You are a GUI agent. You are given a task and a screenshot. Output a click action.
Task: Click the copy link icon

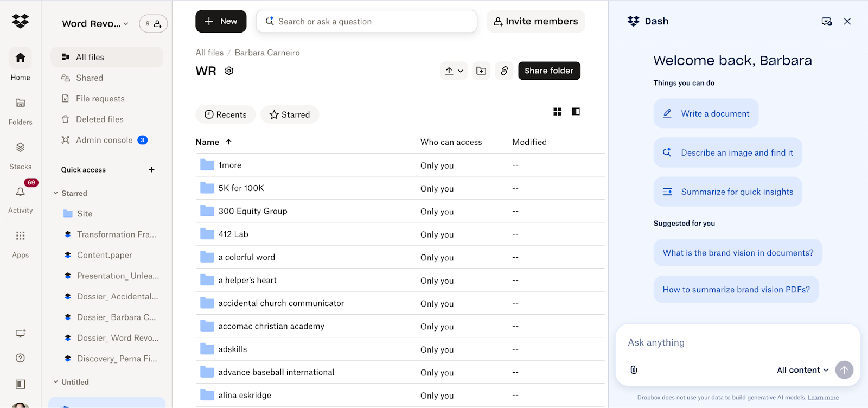click(x=504, y=71)
